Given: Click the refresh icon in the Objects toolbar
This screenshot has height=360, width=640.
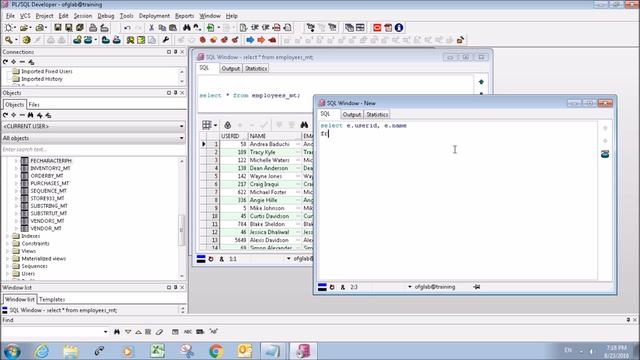Looking at the screenshot, I should (5, 116).
